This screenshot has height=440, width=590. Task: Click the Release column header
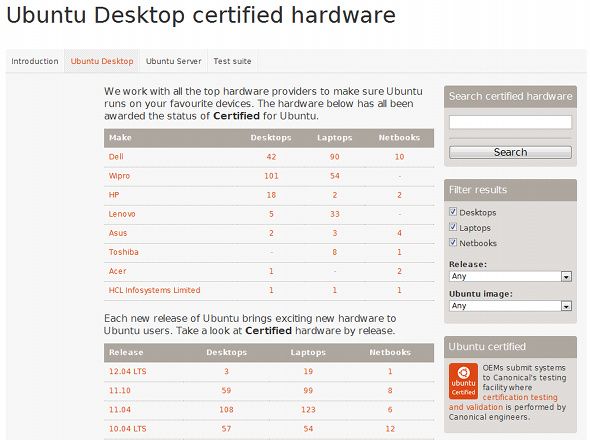(126, 352)
